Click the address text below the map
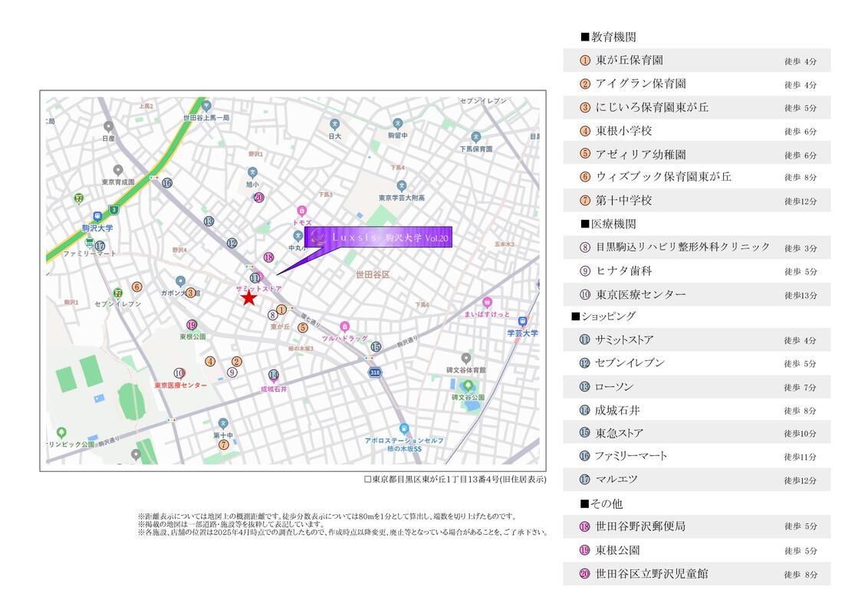The image size is (868, 613). (x=455, y=479)
